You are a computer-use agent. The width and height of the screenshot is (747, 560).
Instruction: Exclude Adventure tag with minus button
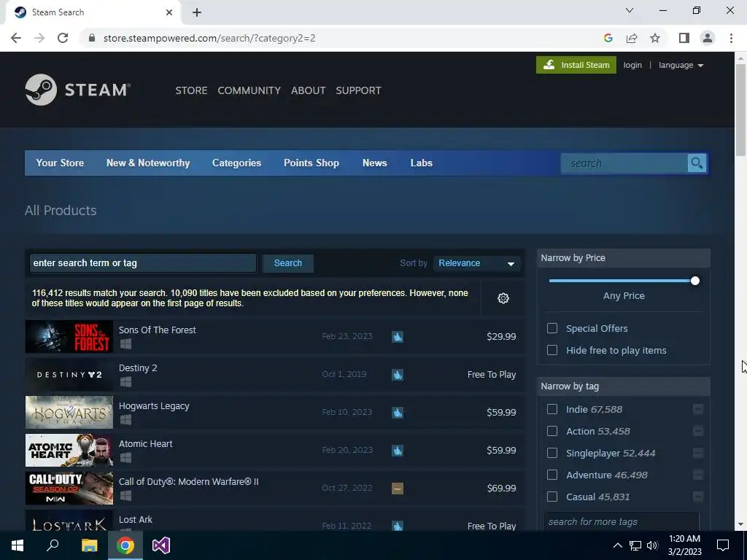(698, 475)
